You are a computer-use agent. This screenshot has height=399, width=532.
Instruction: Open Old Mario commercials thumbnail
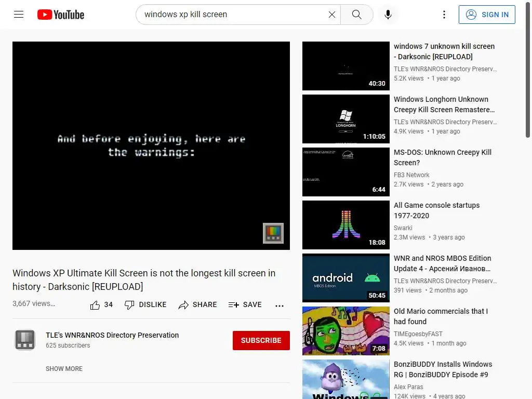(x=345, y=330)
